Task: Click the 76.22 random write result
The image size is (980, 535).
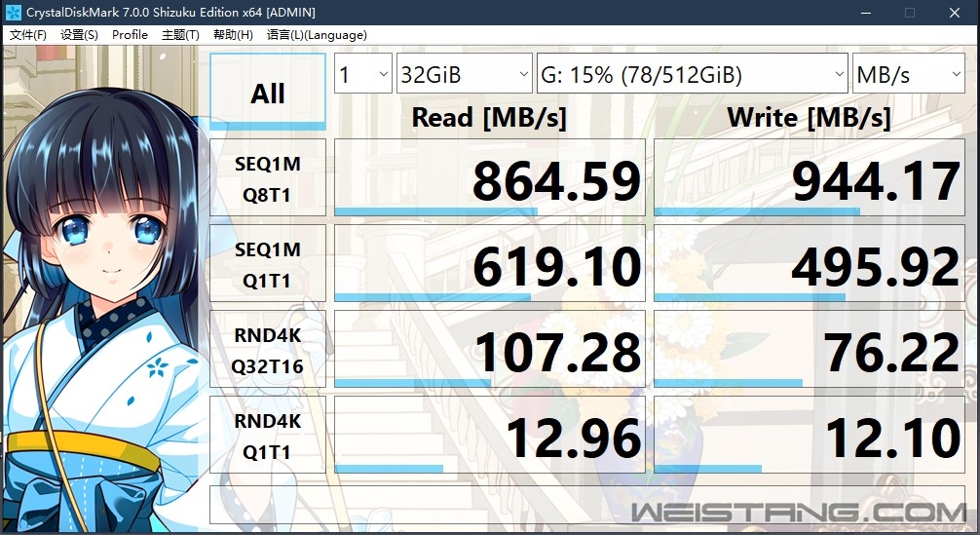Action: (x=810, y=350)
